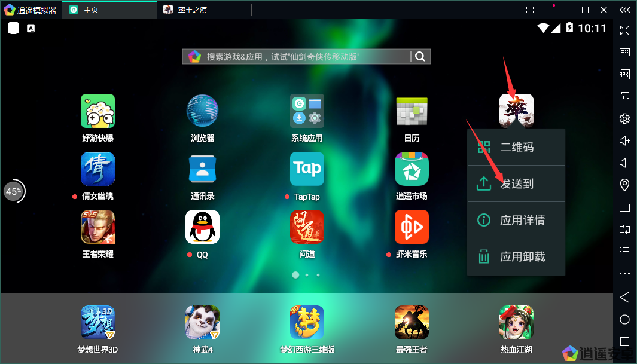
Task: Tap the 率土之滨 game icon on the desktop
Action: pyautogui.click(x=516, y=111)
